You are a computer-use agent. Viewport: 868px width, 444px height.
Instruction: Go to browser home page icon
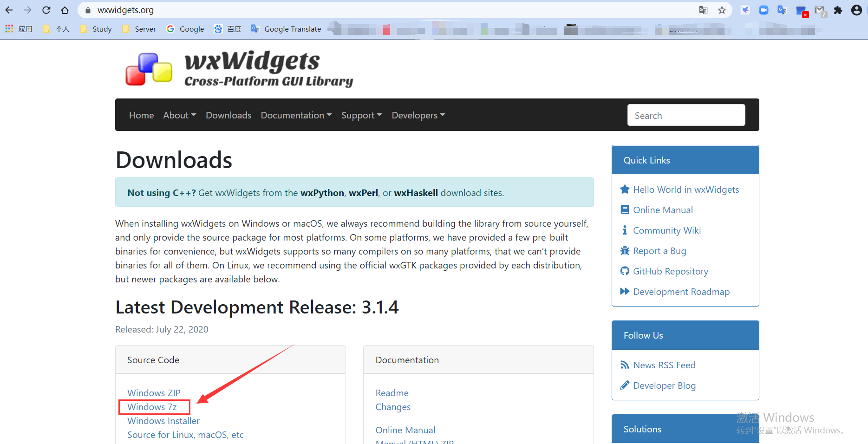click(x=65, y=10)
